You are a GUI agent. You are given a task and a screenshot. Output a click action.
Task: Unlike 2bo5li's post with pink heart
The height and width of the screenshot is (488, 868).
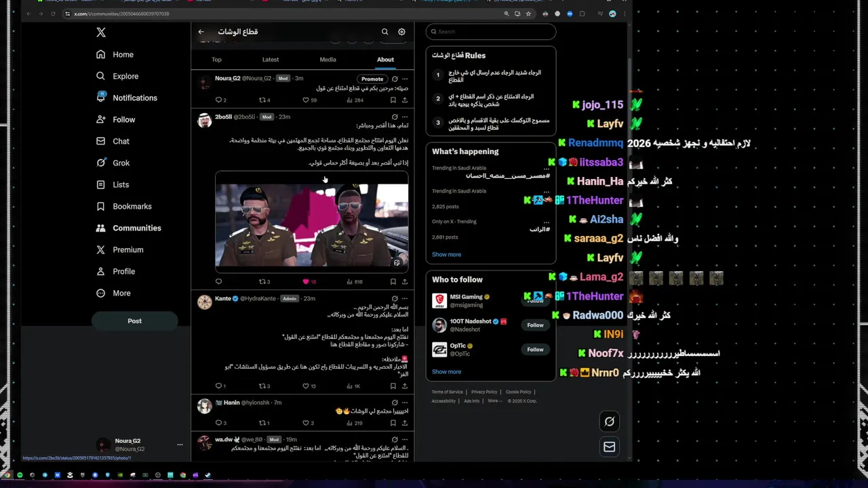pyautogui.click(x=306, y=281)
